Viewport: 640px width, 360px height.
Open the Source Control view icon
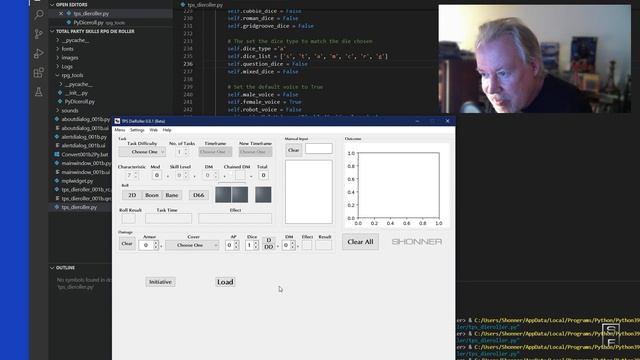pyautogui.click(x=39, y=34)
